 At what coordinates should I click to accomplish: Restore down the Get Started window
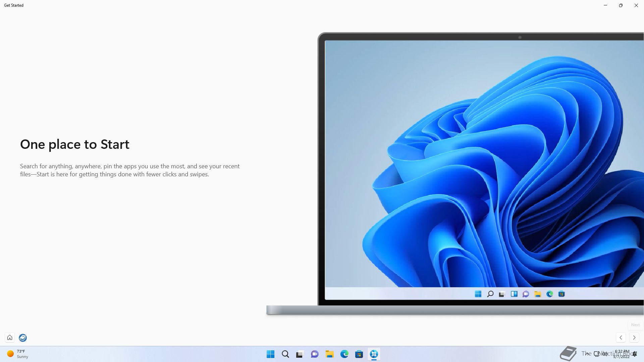click(621, 5)
